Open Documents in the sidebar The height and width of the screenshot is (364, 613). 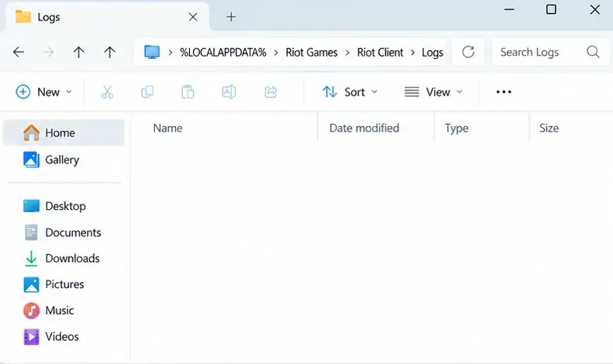(x=64, y=232)
